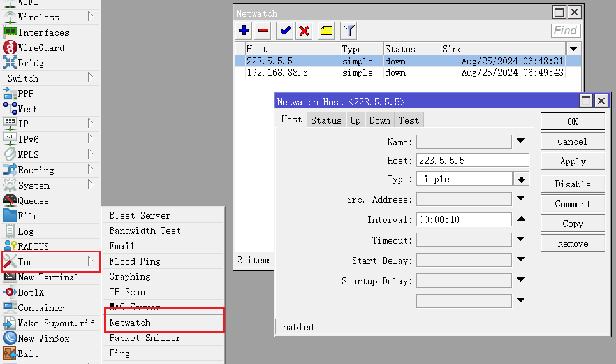Click the Disable button
The width and height of the screenshot is (616, 364).
click(573, 184)
